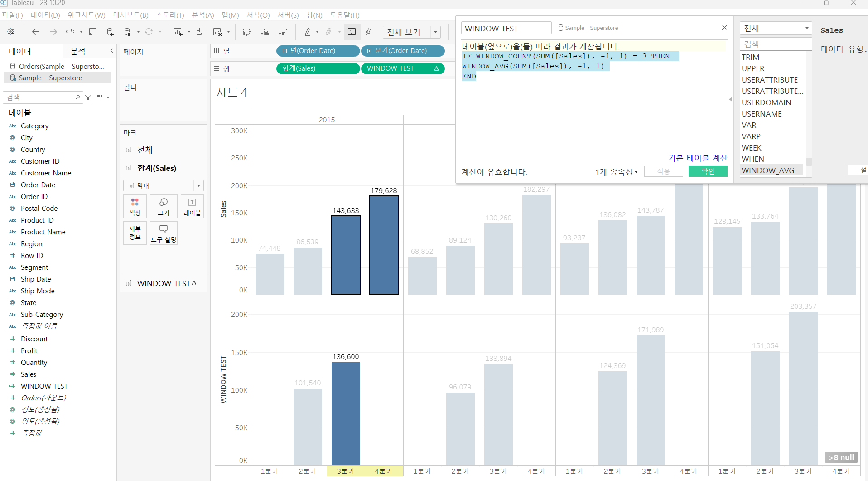Switch to the 분석 pane tab
The width and height of the screenshot is (868, 481).
[78, 51]
